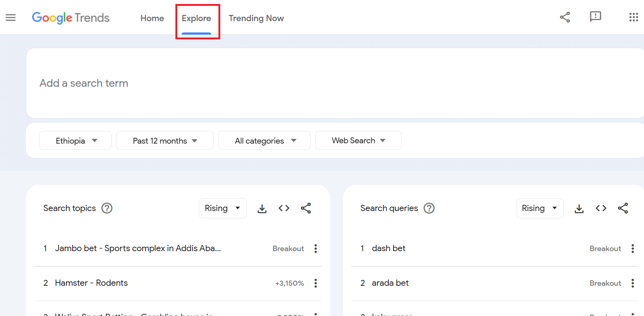Open the Google apps grid
This screenshot has height=316, width=644.
tap(633, 17)
